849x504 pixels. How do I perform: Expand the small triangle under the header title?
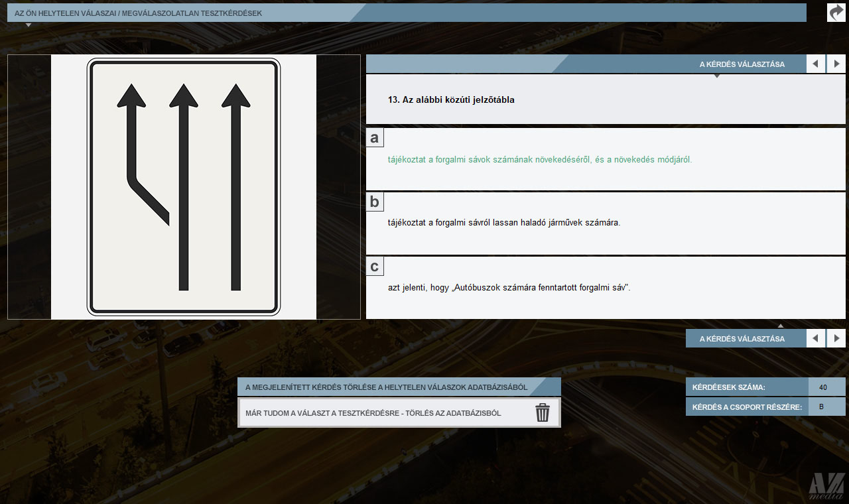tap(29, 25)
